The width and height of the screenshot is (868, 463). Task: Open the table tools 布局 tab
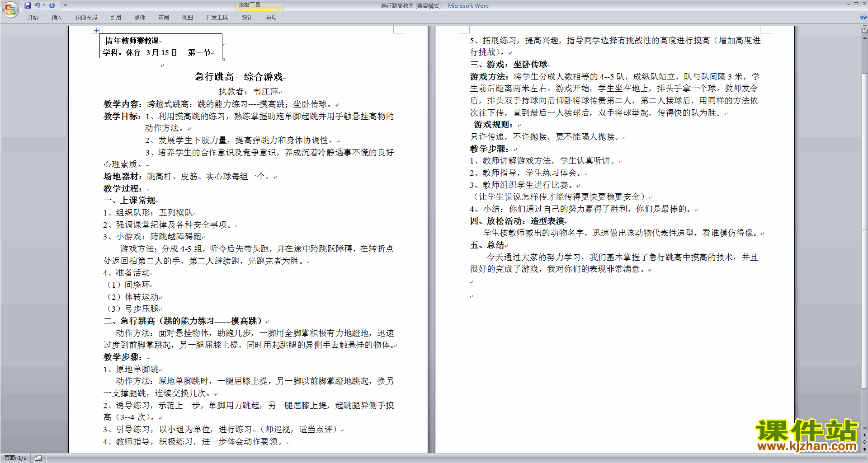tap(271, 18)
